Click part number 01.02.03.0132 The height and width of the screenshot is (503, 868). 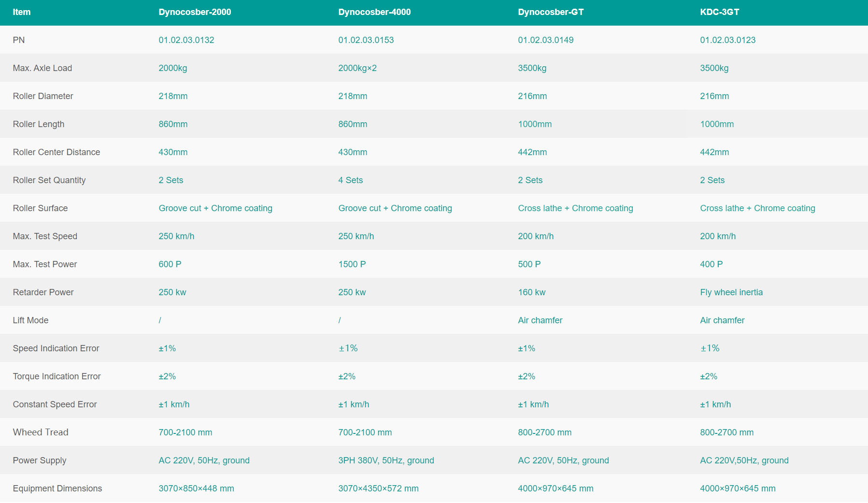coord(186,40)
